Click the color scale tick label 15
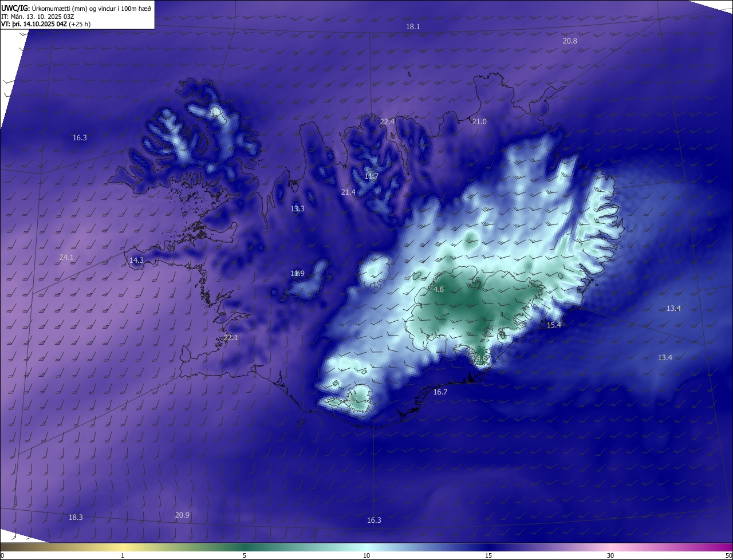Viewport: 733px width, 560px height. pos(488,555)
